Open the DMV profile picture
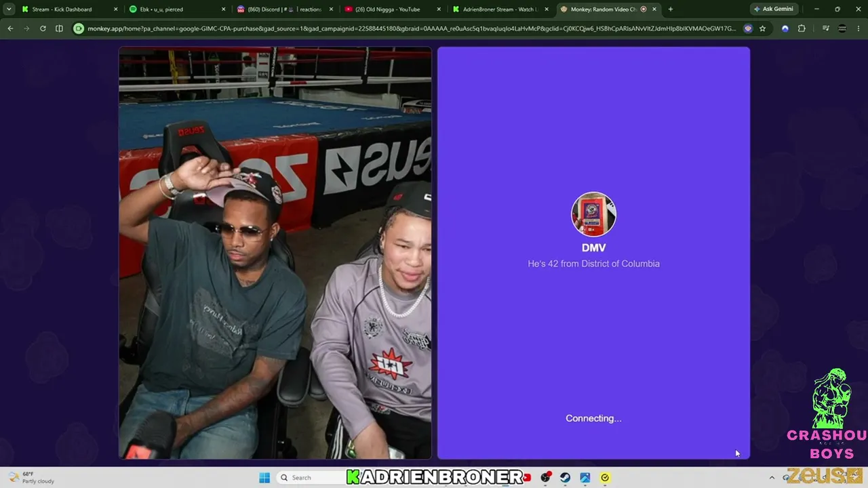 [593, 214]
